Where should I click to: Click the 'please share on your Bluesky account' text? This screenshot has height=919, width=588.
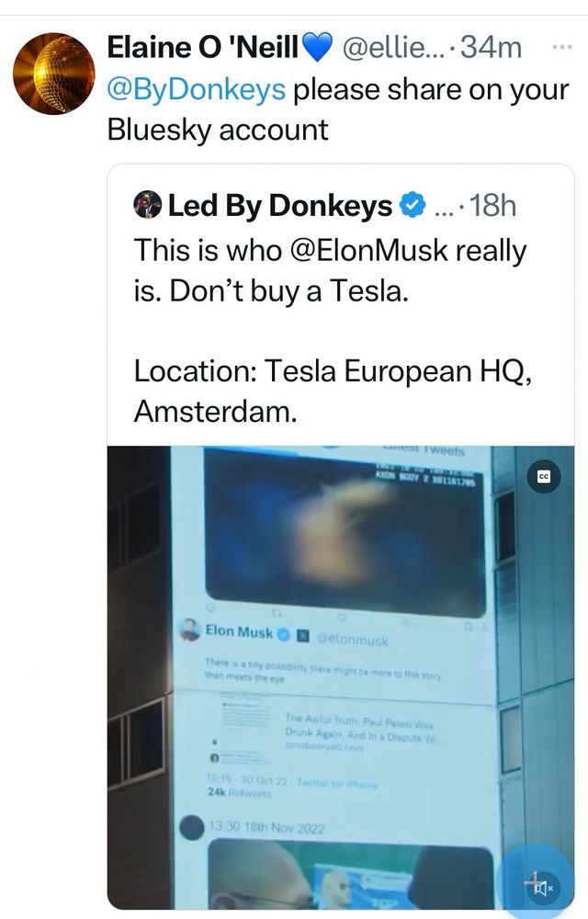point(338,109)
